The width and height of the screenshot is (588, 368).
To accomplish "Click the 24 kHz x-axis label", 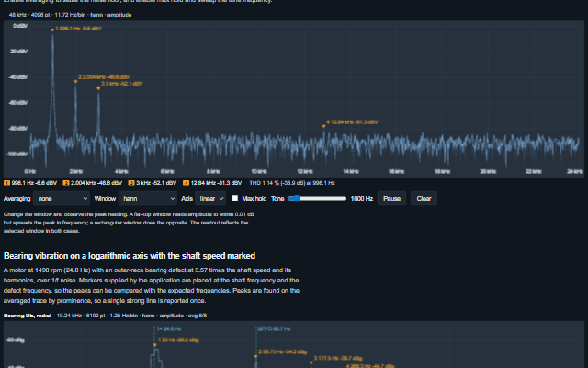I will [574, 172].
